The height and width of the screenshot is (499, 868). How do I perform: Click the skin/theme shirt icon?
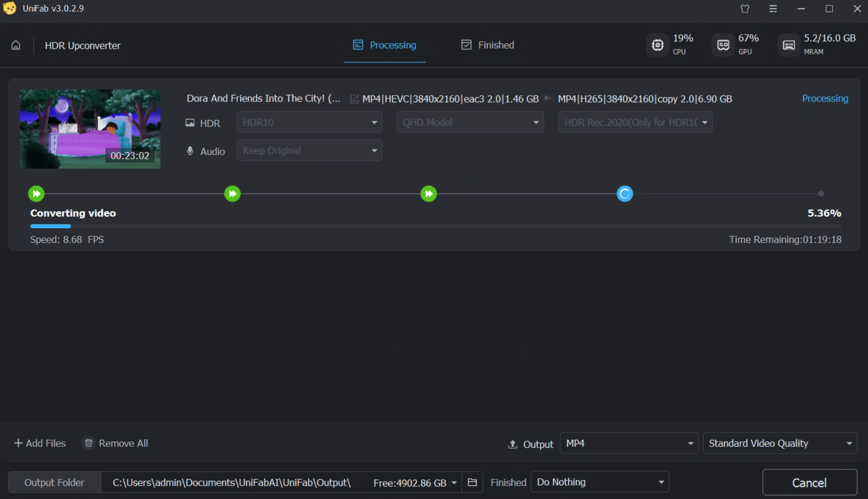click(745, 9)
